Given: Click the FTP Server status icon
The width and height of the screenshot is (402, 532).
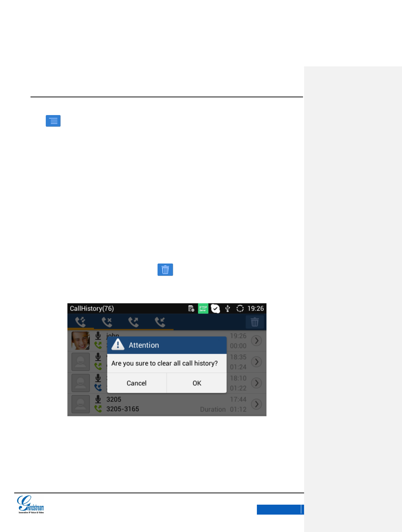Looking at the screenshot, I should [x=203, y=308].
